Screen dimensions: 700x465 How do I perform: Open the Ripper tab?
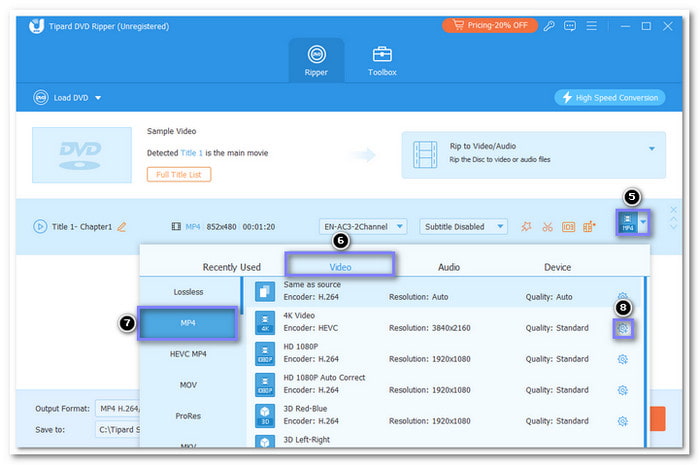coord(316,61)
